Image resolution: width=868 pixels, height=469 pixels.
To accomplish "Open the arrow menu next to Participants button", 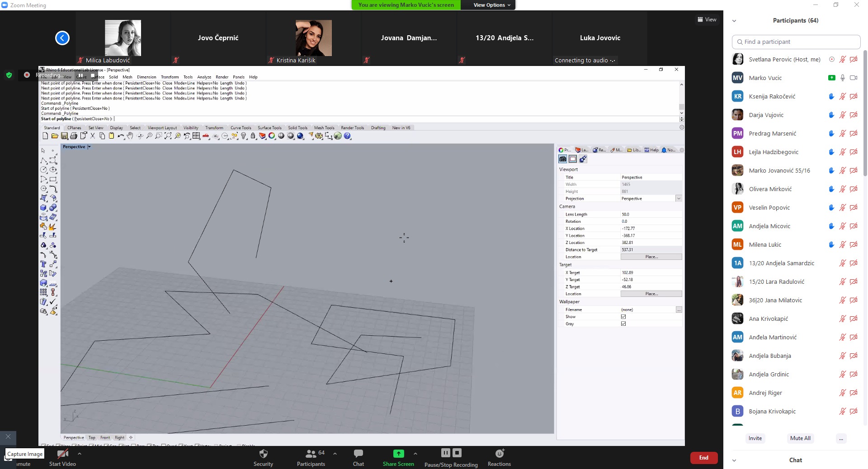I will click(335, 453).
